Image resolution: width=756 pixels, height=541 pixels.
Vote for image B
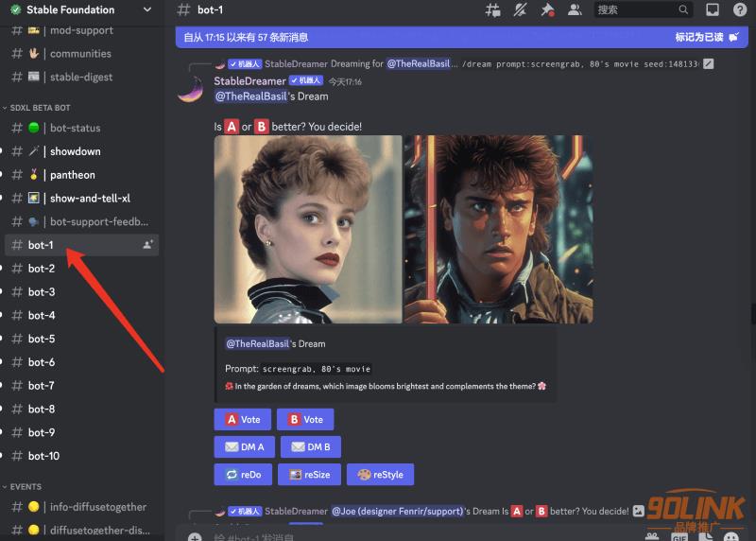pyautogui.click(x=305, y=419)
